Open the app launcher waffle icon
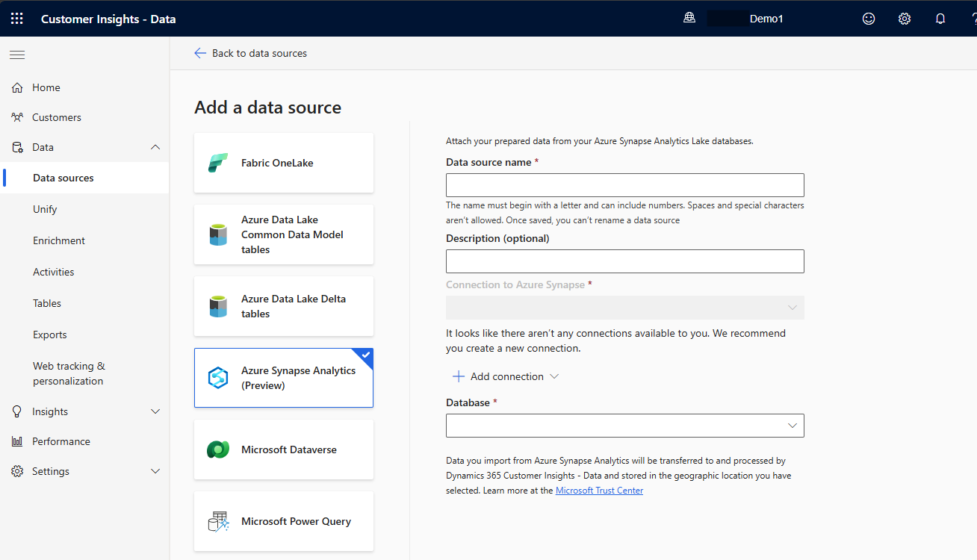This screenshot has height=560, width=977. 16,19
